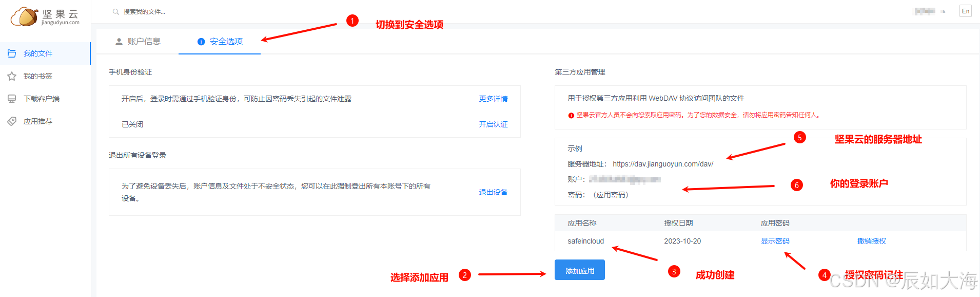Image resolution: width=980 pixels, height=297 pixels.
Task: Open the 更多详情 link for phone verification
Action: pyautogui.click(x=493, y=99)
